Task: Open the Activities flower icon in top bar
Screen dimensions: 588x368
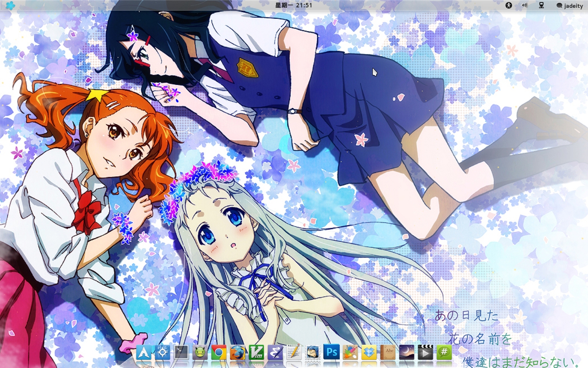Action: (11, 5)
